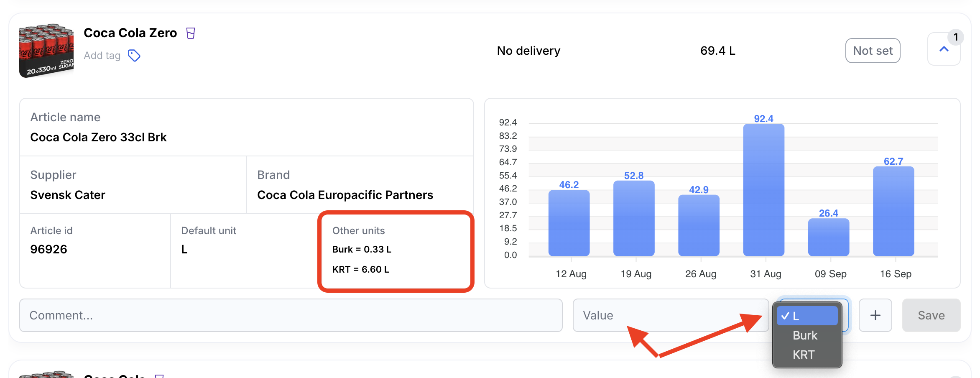Click the tag icon next to Add tag

(134, 56)
